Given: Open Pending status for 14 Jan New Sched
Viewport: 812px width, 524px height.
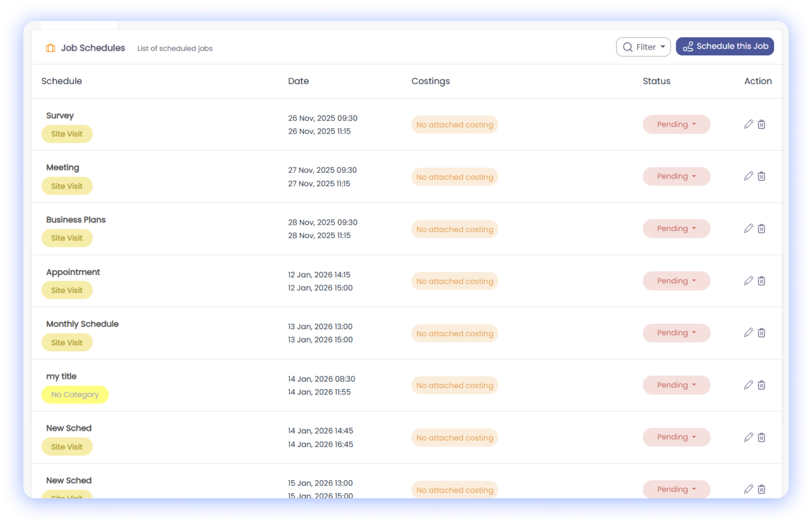Looking at the screenshot, I should (677, 437).
